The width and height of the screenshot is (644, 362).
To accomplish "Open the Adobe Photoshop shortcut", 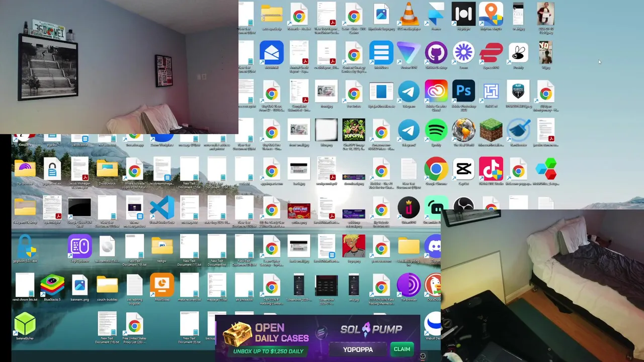I will click(463, 92).
